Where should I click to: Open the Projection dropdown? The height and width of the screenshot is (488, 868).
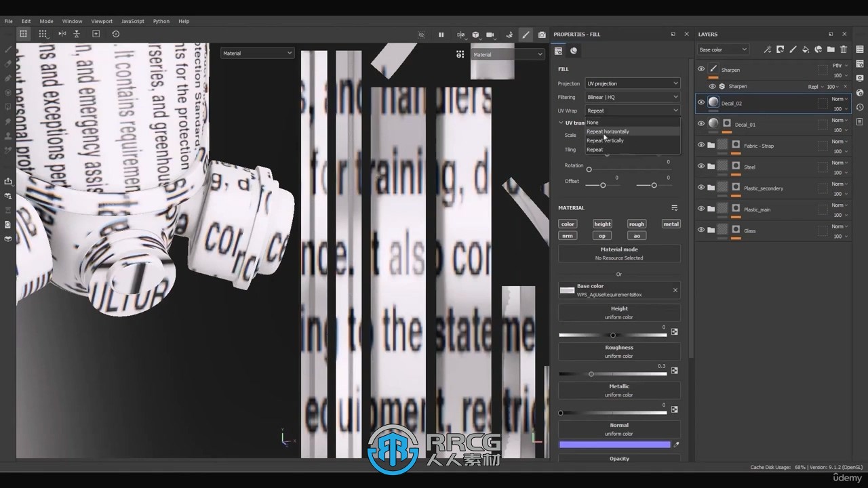pos(632,83)
